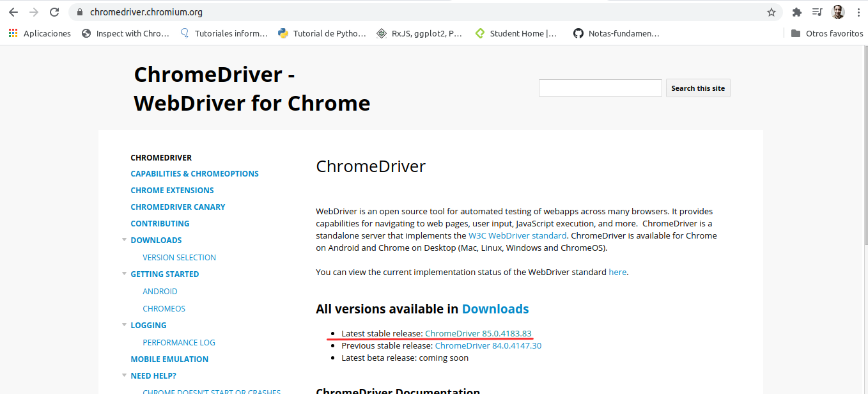Click the ChromeDriver page heading

pos(371,166)
